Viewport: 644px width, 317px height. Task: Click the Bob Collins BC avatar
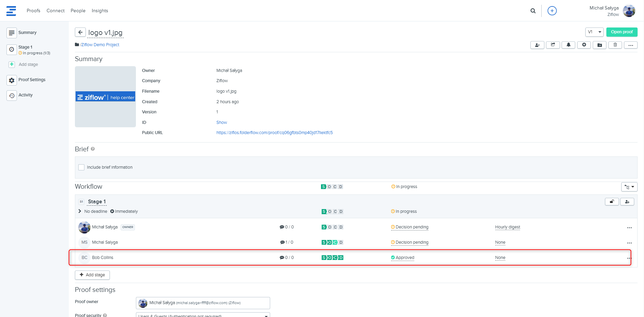point(84,258)
